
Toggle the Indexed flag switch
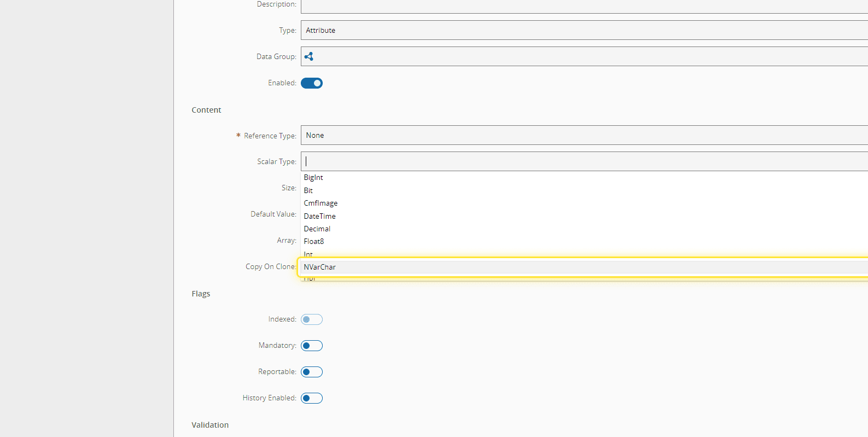click(x=312, y=319)
